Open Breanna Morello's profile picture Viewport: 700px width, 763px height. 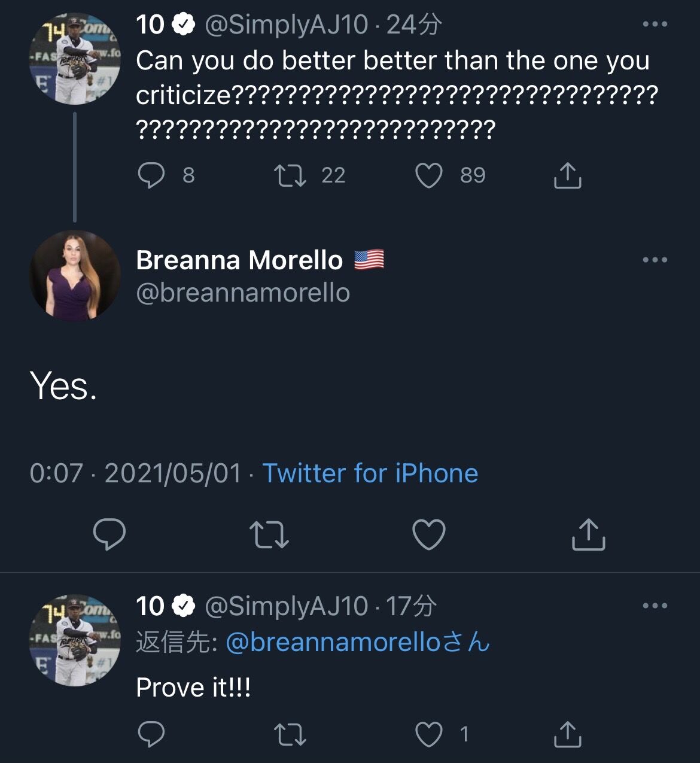(x=75, y=276)
